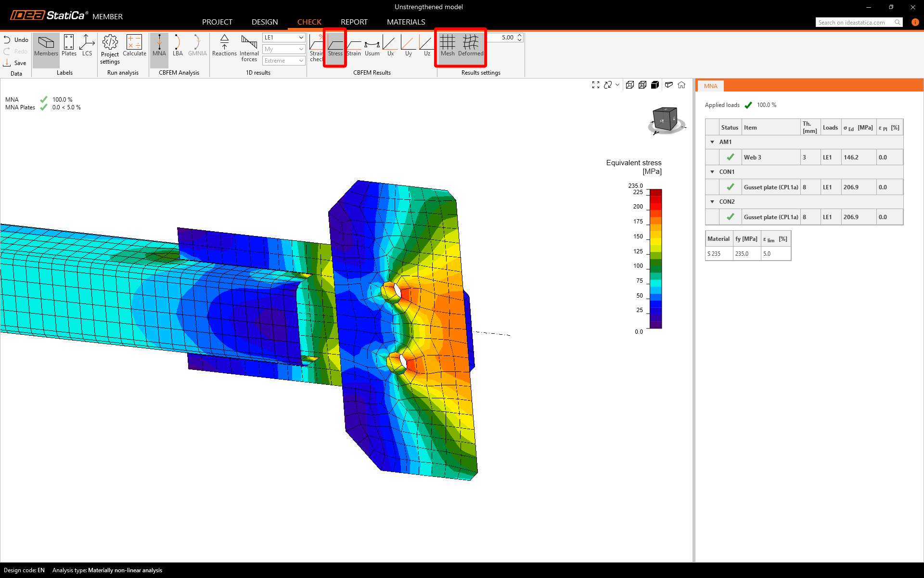Screen dimensions: 924x578
Task: Show Strain results icon
Action: (x=354, y=47)
